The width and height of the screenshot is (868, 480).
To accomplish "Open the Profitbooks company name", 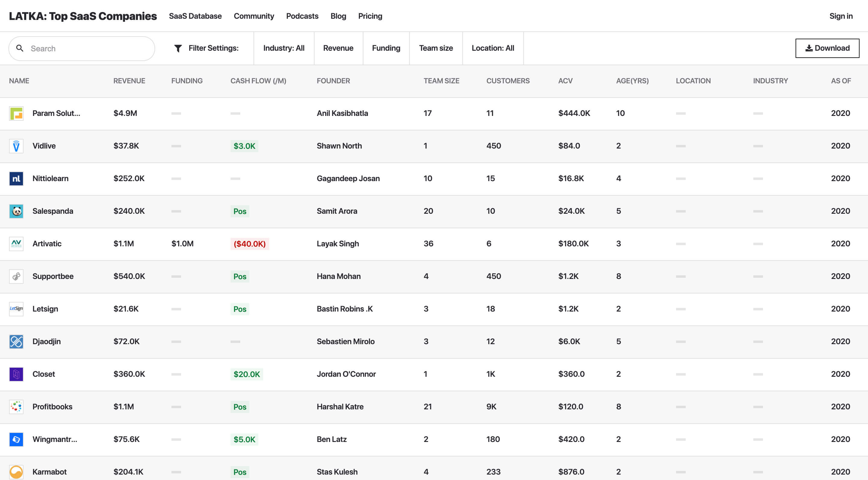I will point(52,407).
